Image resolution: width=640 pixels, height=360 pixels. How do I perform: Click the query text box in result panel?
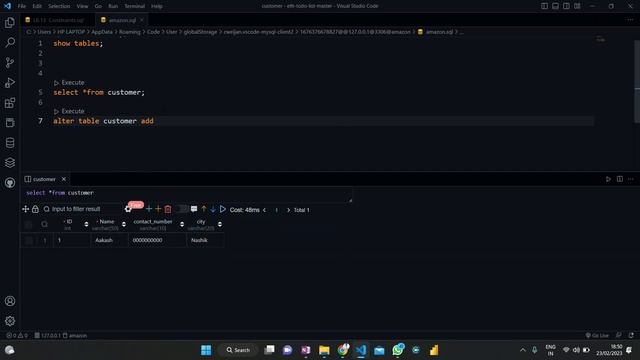(187, 195)
